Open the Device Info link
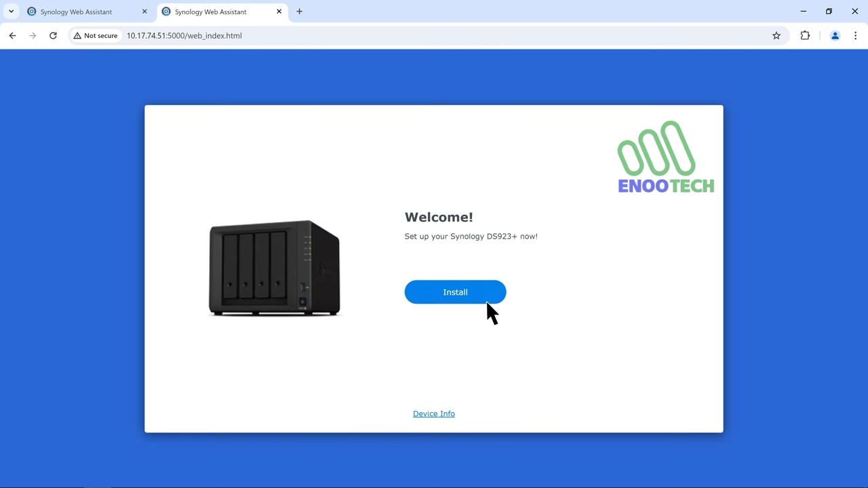This screenshot has width=868, height=488. point(434,413)
